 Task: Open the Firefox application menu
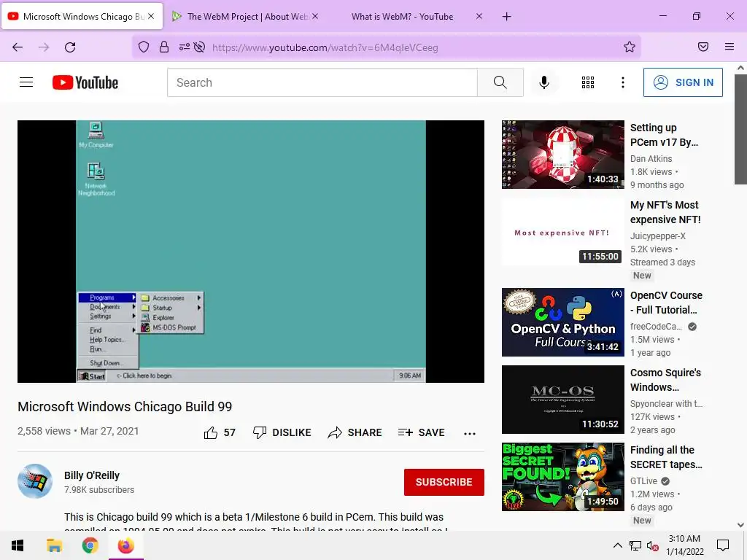click(729, 47)
